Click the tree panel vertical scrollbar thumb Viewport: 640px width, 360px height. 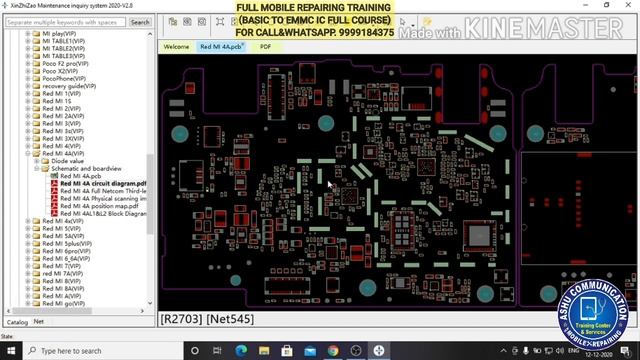point(150,194)
